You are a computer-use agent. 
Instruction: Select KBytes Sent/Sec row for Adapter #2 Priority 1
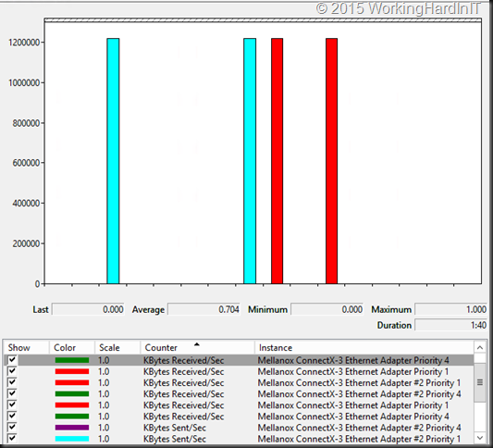pos(239,439)
